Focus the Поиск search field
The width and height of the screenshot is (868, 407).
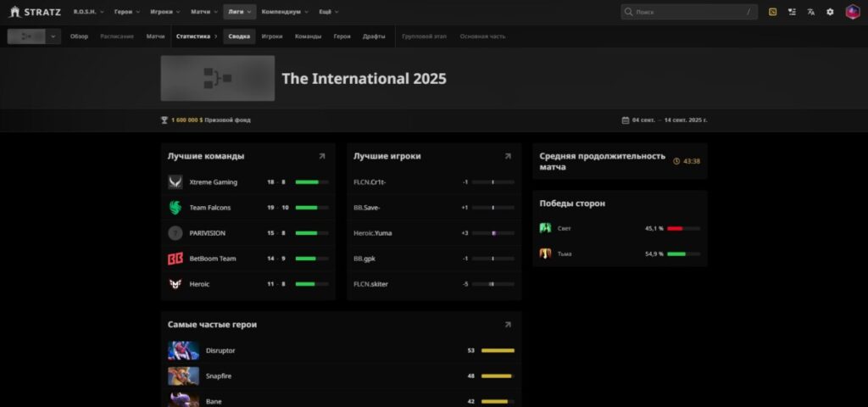click(x=689, y=12)
